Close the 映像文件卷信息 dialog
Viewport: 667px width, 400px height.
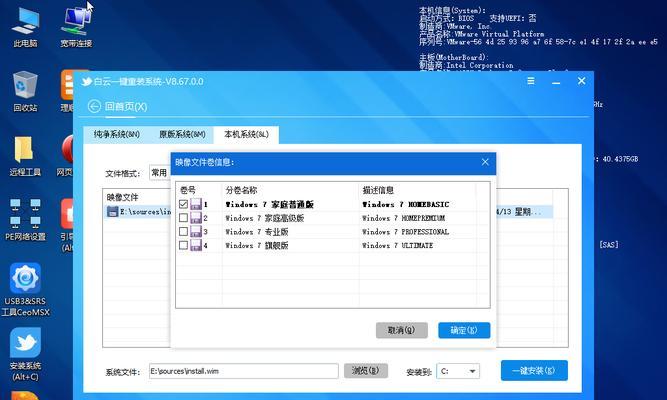485,162
